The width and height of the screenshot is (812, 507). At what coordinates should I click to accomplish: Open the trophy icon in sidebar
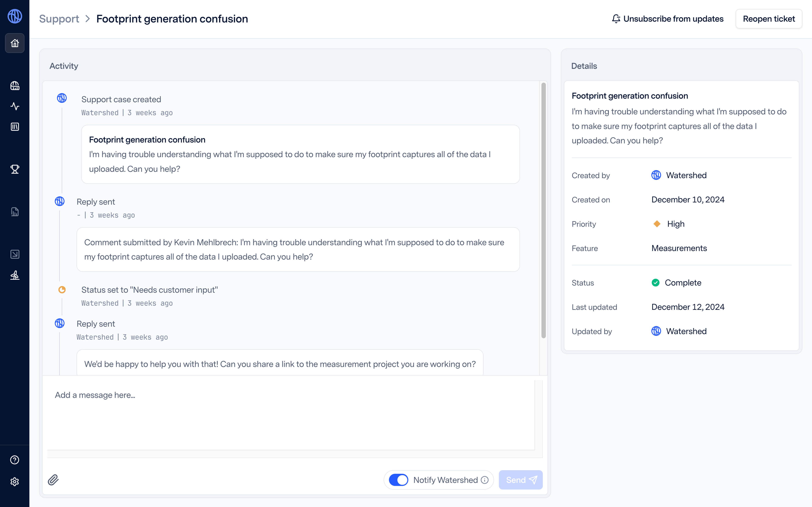tap(15, 169)
